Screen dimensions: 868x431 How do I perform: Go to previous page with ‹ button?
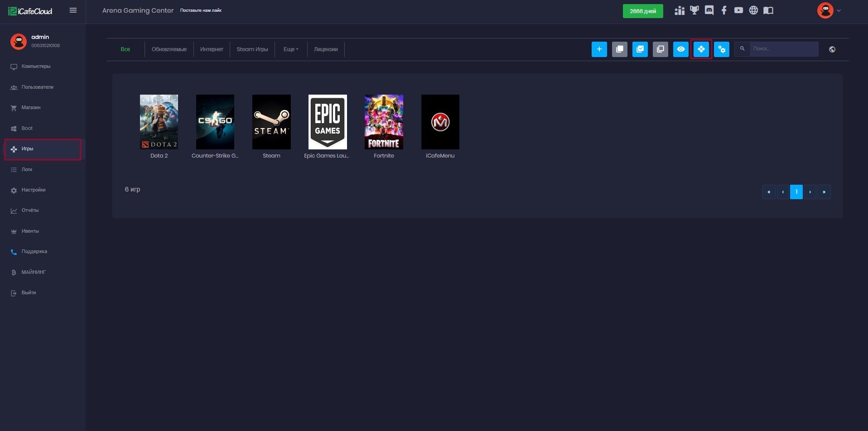783,192
